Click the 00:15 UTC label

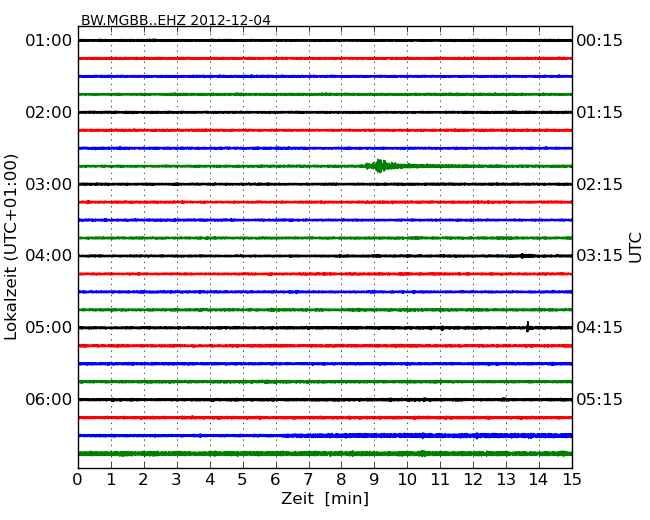click(x=599, y=41)
